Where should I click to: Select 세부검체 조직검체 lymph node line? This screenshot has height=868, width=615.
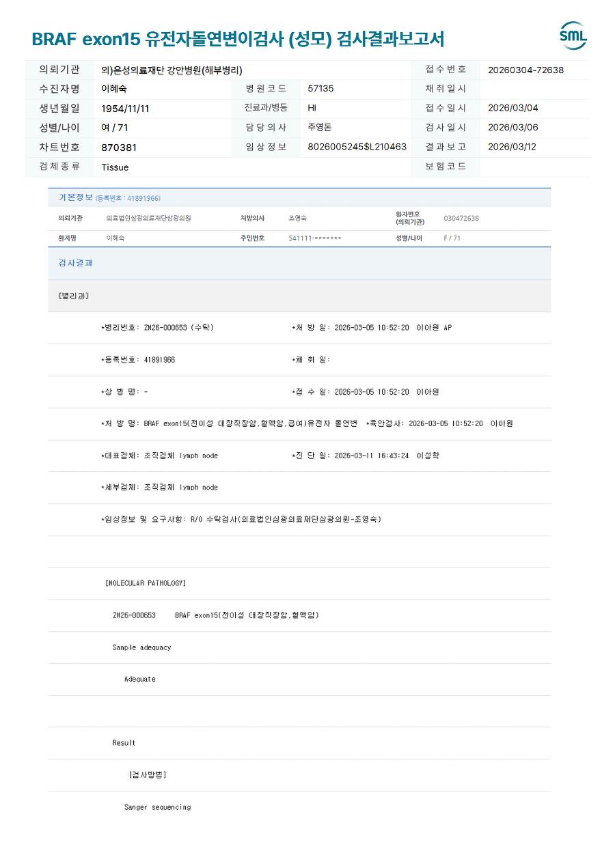coord(159,488)
